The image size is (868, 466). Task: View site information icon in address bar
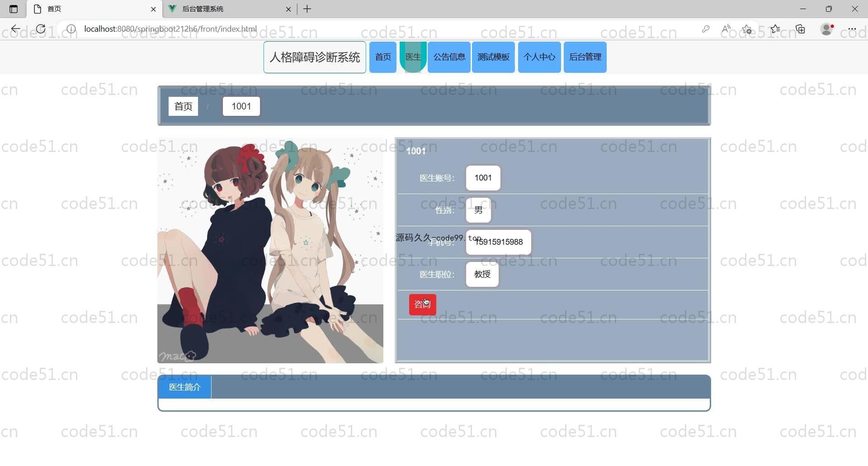(71, 29)
